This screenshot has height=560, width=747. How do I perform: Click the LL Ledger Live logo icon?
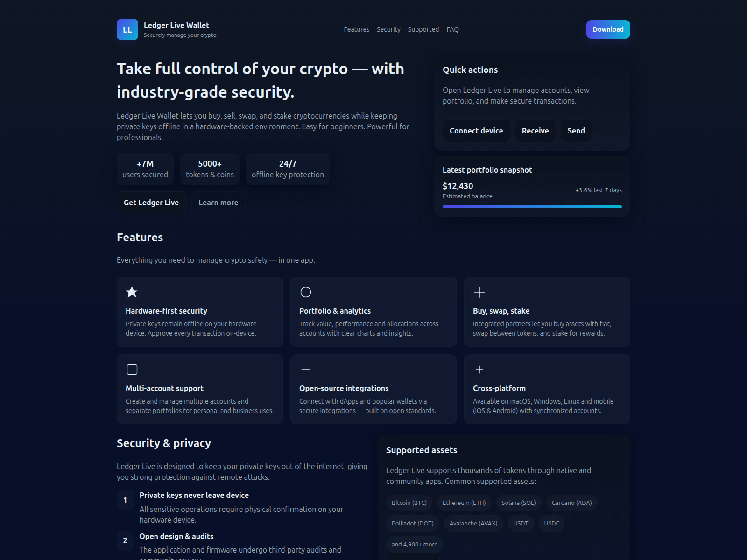tap(127, 29)
